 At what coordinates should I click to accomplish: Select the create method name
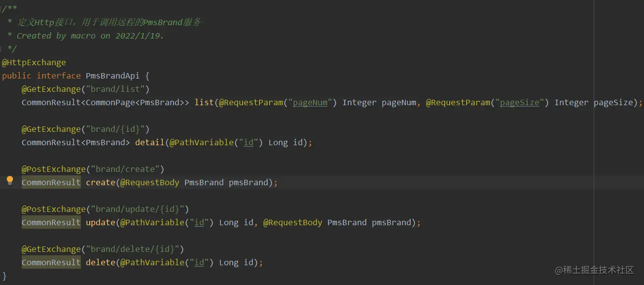coord(101,182)
